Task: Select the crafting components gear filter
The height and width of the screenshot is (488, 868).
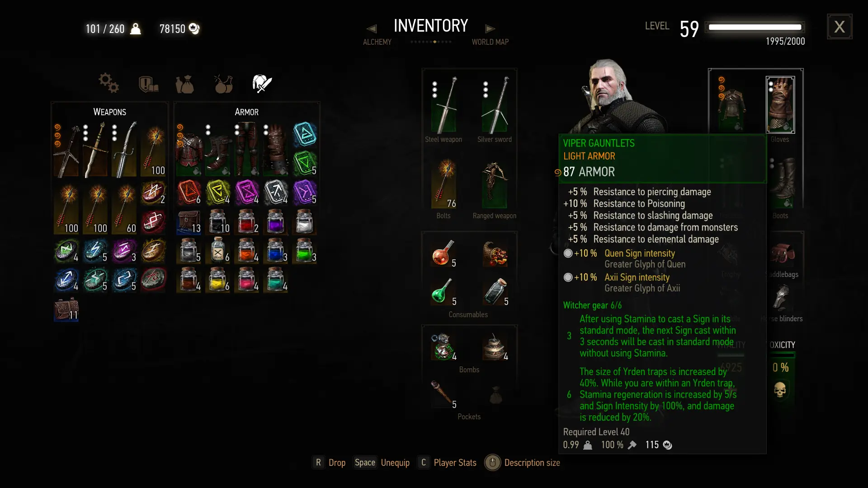Action: click(x=108, y=83)
